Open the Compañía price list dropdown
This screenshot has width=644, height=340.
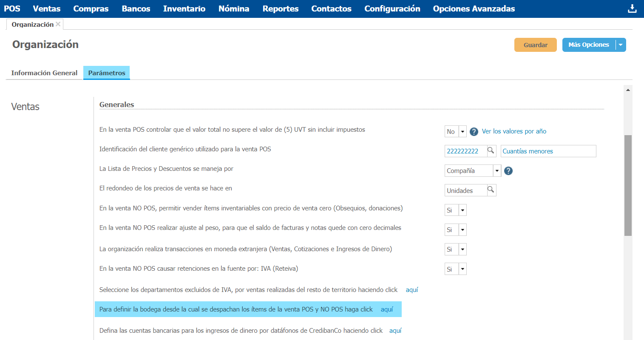click(497, 171)
